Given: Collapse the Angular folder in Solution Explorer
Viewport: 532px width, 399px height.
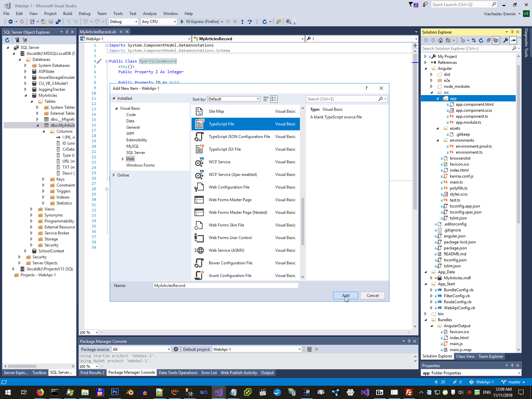Looking at the screenshot, I should pos(426,68).
